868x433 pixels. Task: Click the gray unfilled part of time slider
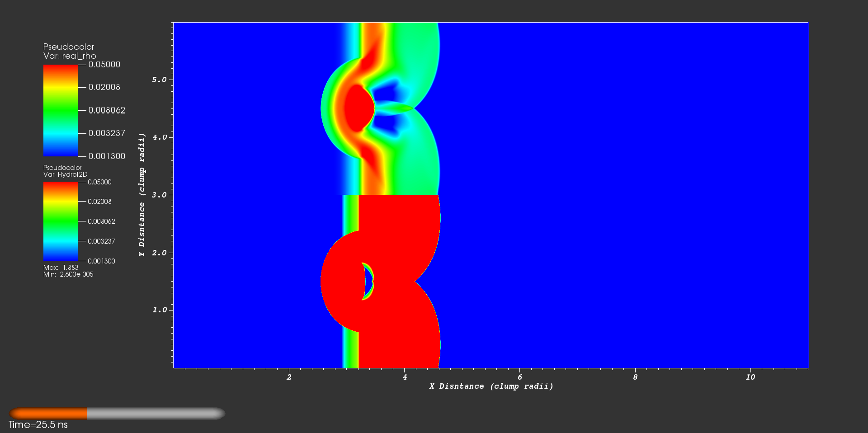[x=156, y=414]
